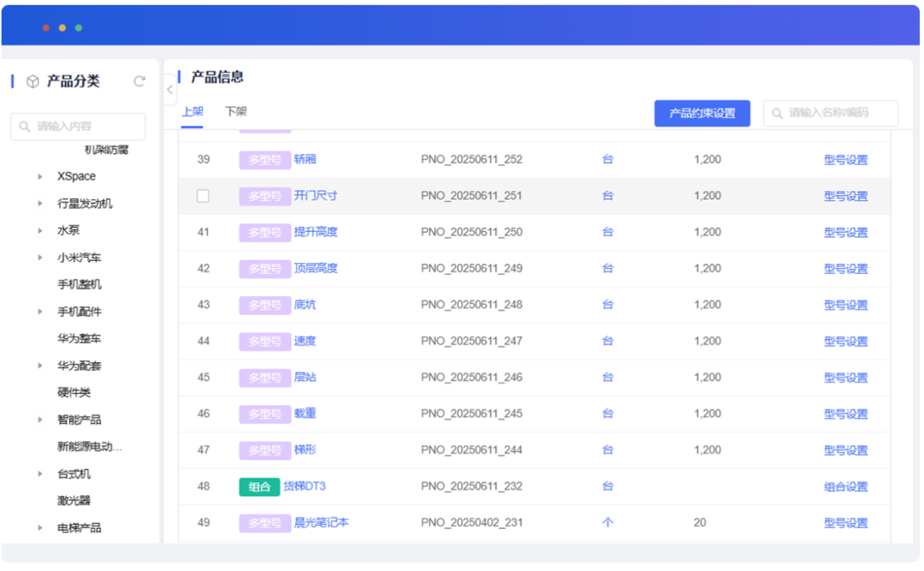Collapse the sidebar with the left chevron handle
The height and width of the screenshot is (571, 924).
169,90
